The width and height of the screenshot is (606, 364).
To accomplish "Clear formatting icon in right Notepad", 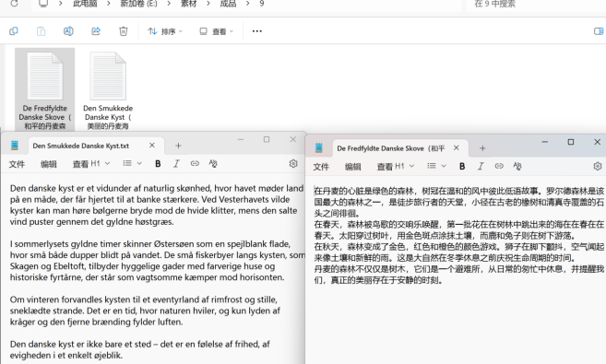I will point(517,167).
